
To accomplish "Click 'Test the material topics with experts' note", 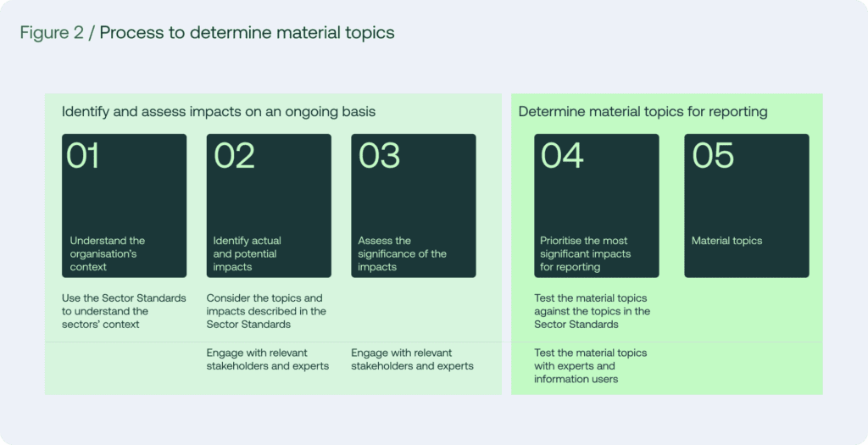I will pos(590,366).
